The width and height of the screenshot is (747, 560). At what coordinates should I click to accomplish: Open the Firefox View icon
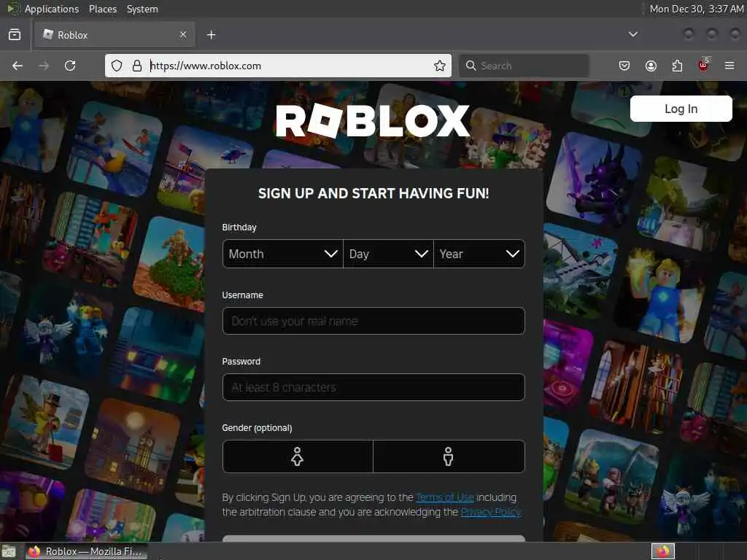click(x=15, y=35)
